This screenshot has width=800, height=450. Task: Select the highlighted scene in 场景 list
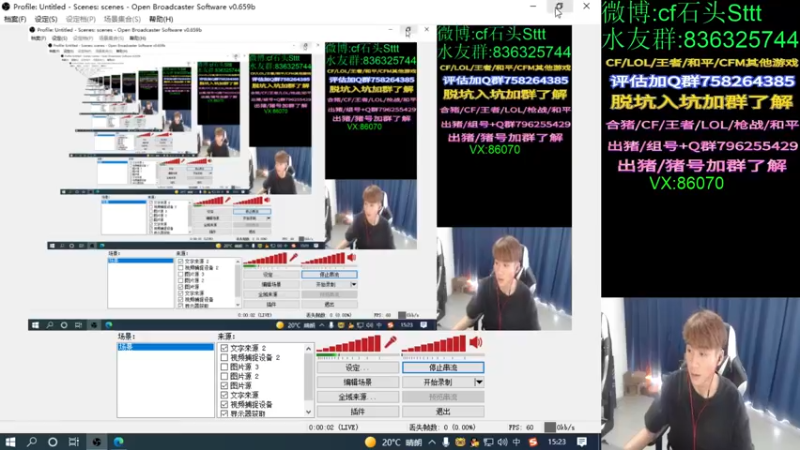click(165, 347)
